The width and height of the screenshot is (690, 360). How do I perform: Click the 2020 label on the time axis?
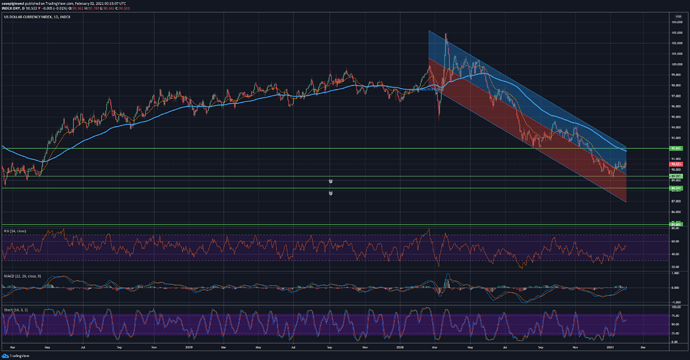pos(400,347)
